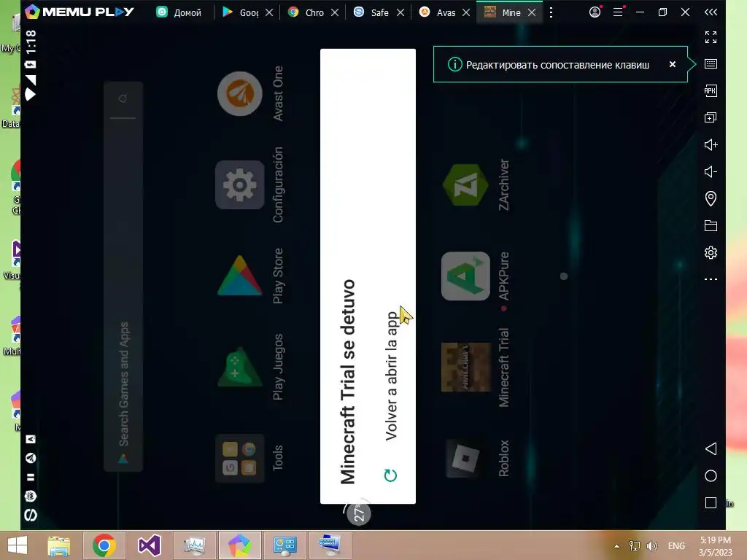Dismiss the key mapping tooltip
The image size is (747, 560).
coord(672,64)
